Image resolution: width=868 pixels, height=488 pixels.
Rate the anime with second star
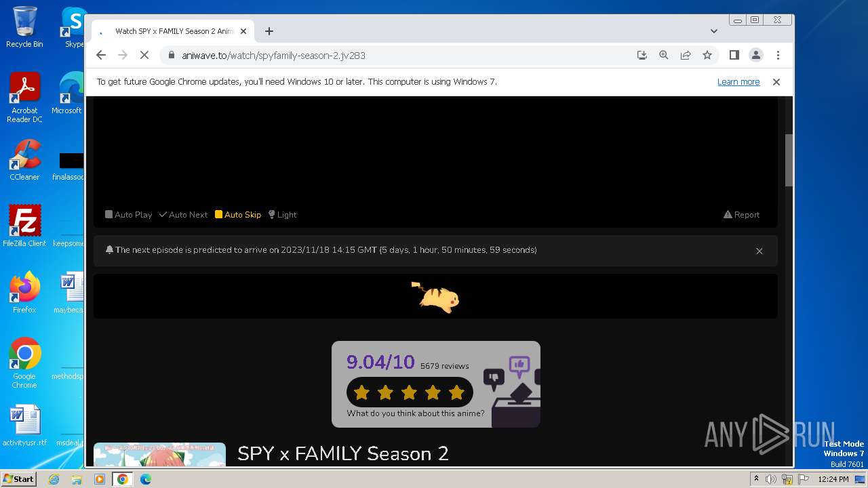pos(385,392)
